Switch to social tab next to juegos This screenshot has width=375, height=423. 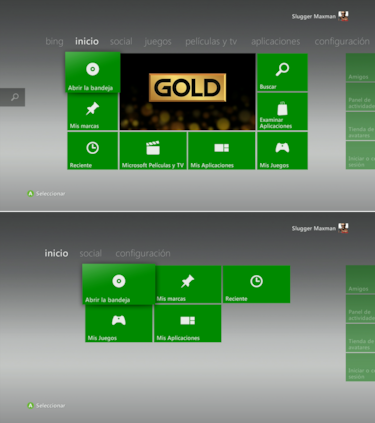pos(121,41)
